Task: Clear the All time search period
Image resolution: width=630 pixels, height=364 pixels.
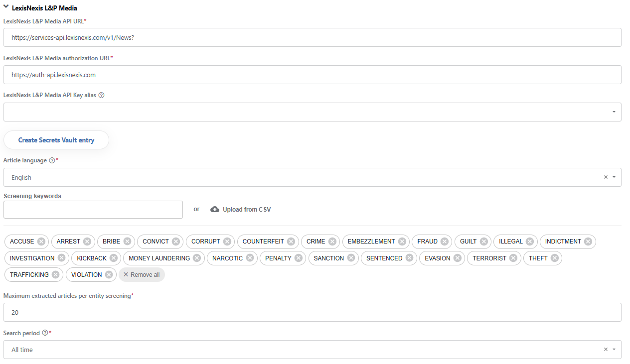Action: (x=606, y=350)
